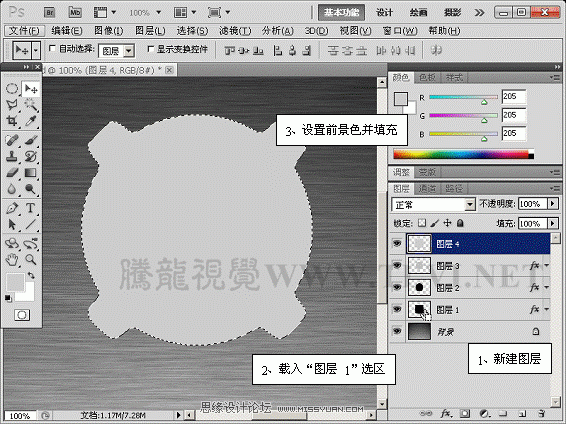Switch to 色板 tab

tap(427, 77)
